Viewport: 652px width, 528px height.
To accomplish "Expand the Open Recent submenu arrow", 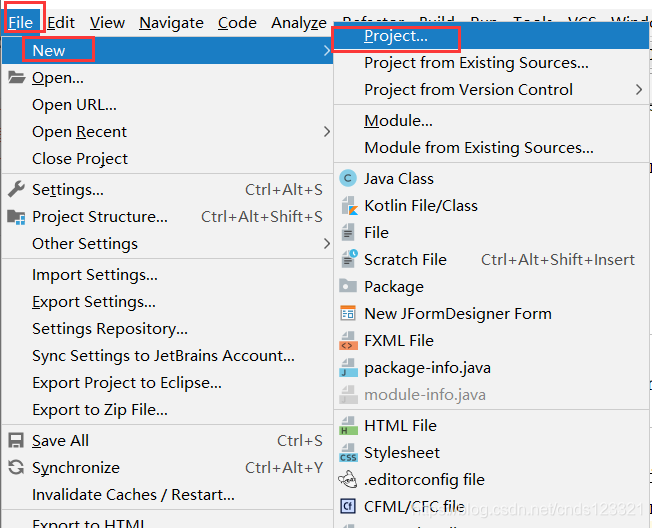I will [x=327, y=132].
